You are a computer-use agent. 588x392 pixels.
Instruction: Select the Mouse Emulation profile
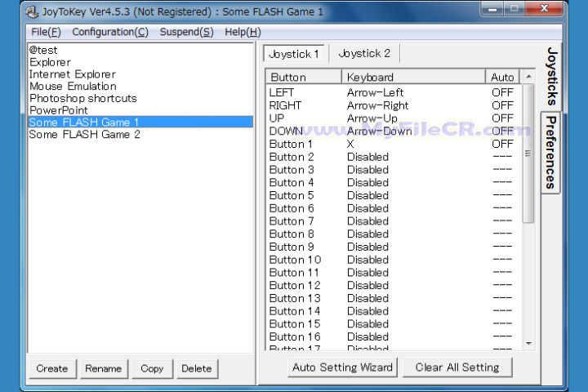pyautogui.click(x=140, y=87)
